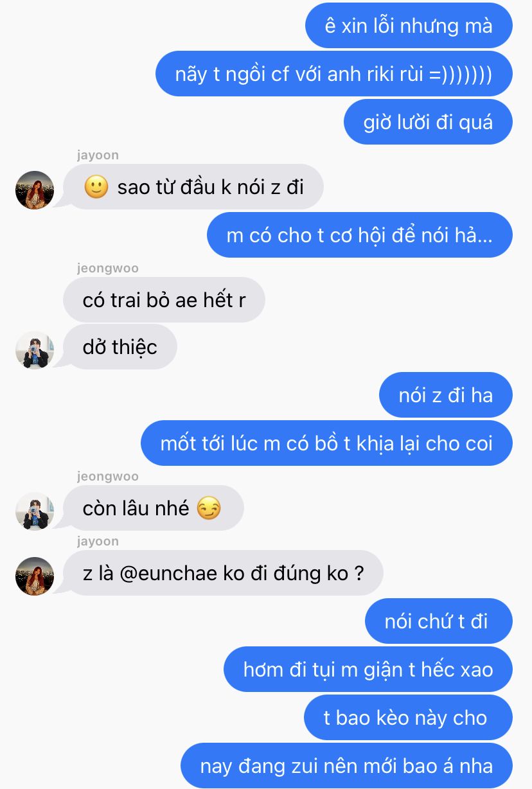Tap jeongwoo's avatar beside 'còn lâu nhé'
This screenshot has height=789, width=532.
[35, 511]
